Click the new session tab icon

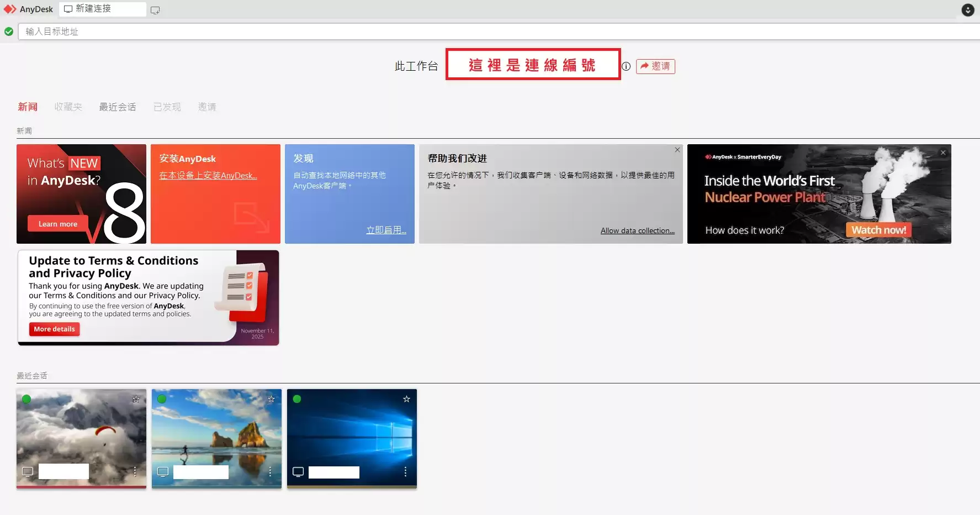pos(155,10)
